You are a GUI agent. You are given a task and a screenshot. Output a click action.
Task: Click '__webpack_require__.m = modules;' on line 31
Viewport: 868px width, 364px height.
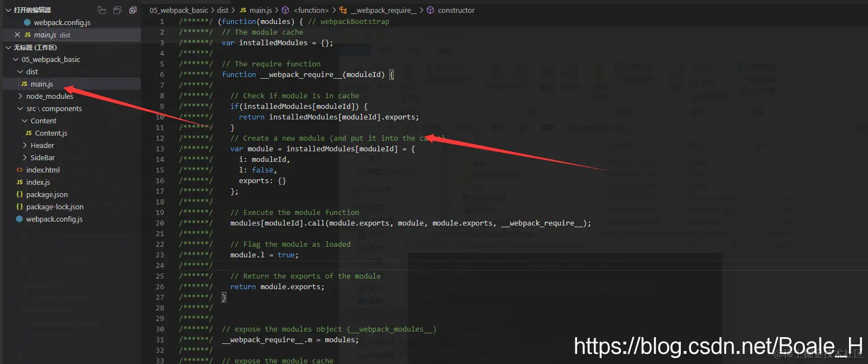290,339
